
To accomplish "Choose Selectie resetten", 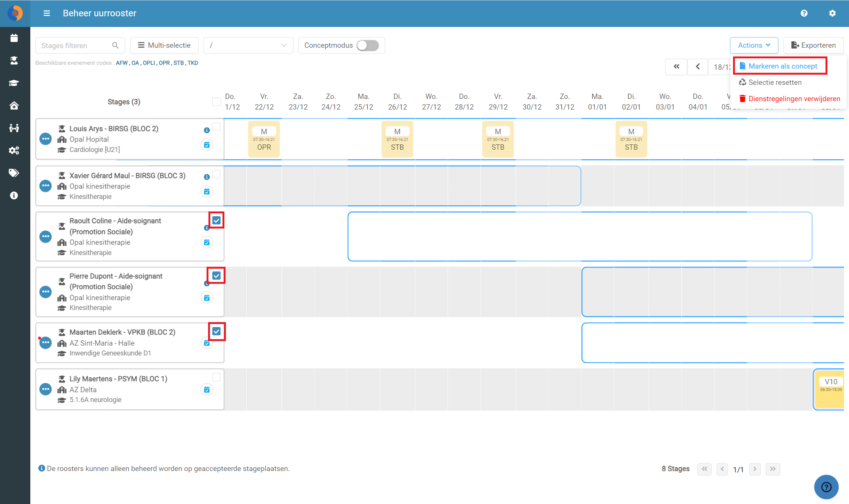I will [x=770, y=82].
